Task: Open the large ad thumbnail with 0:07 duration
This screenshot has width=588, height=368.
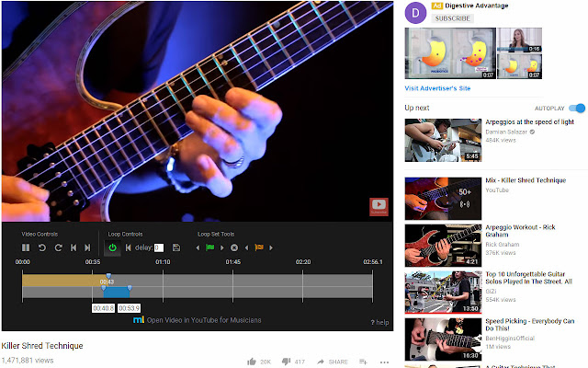Action: coord(450,53)
